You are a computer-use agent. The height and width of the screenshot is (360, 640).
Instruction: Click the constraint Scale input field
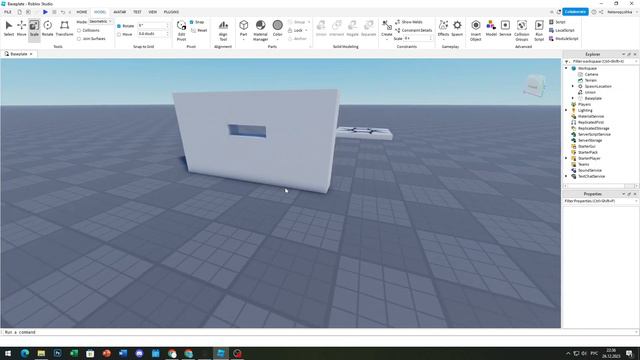click(418, 38)
